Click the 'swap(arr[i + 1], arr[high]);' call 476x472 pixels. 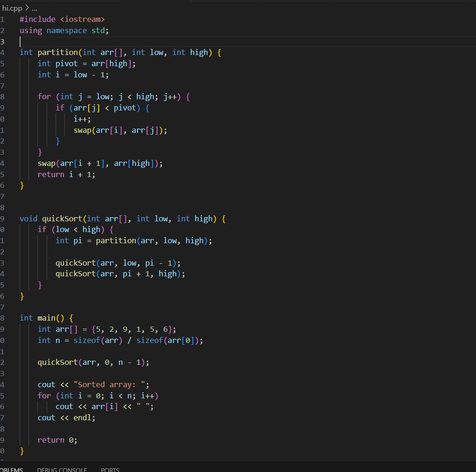pos(100,164)
